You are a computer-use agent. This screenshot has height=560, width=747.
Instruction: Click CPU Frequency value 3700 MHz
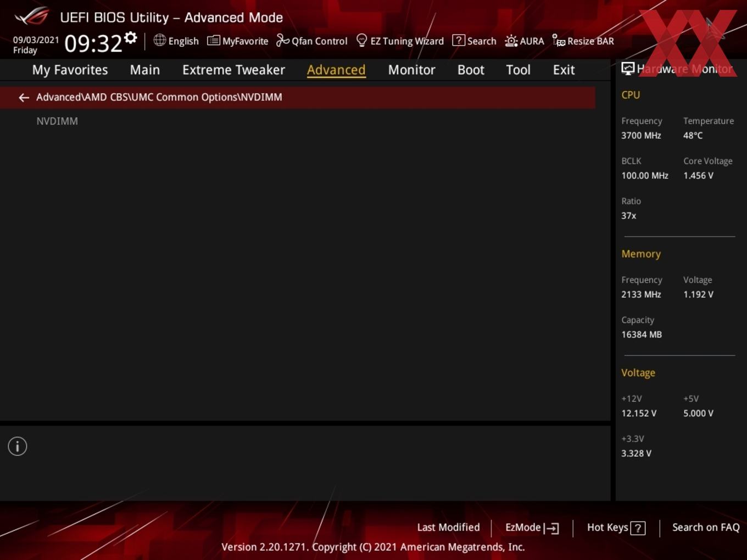(x=641, y=136)
